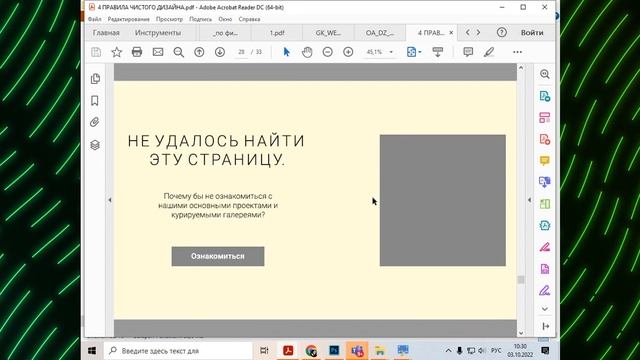Add a comment note icon in toolbar
The image size is (640, 360).
click(x=468, y=52)
